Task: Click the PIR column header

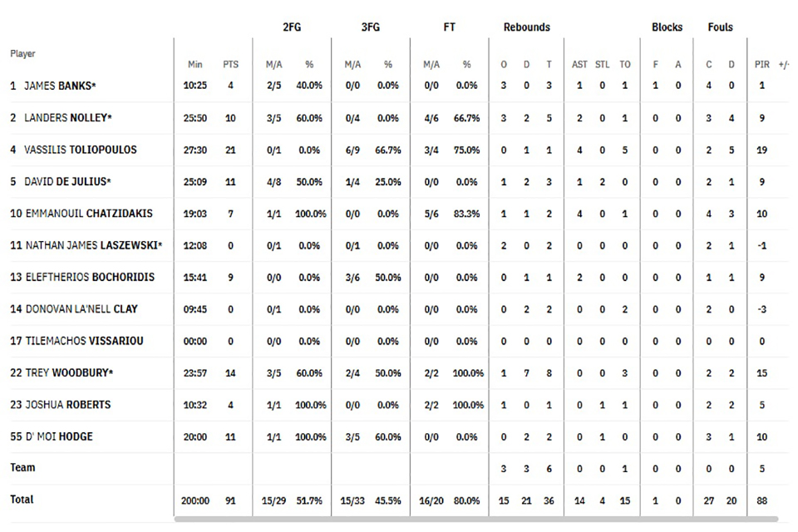Action: pos(762,65)
